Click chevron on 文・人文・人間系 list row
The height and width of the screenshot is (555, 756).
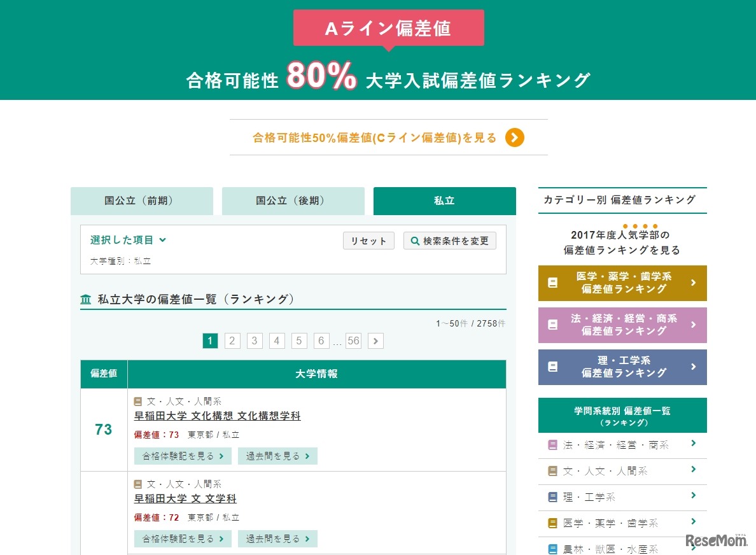tap(694, 469)
